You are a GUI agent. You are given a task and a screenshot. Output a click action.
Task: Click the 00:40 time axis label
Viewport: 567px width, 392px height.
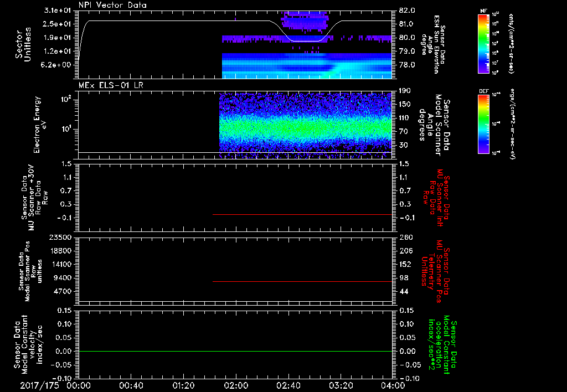point(131,385)
